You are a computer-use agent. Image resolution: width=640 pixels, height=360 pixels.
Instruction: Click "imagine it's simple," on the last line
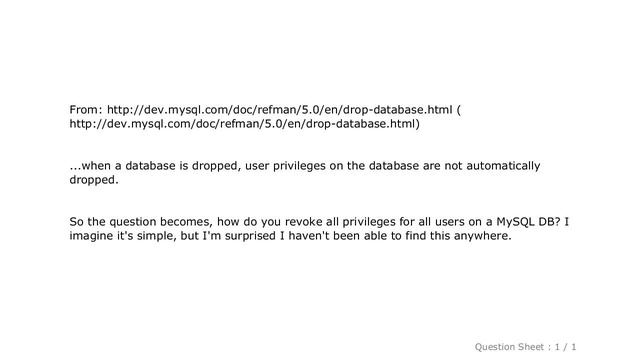(123, 236)
